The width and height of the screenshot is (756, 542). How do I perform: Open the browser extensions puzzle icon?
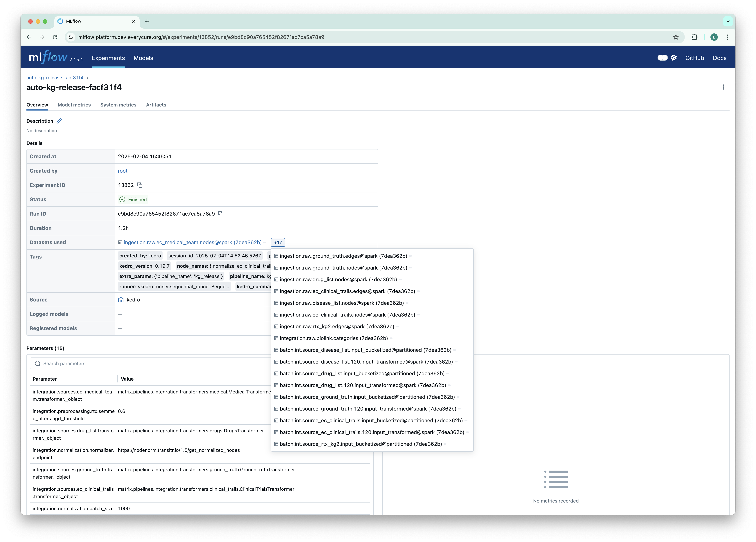[694, 37]
